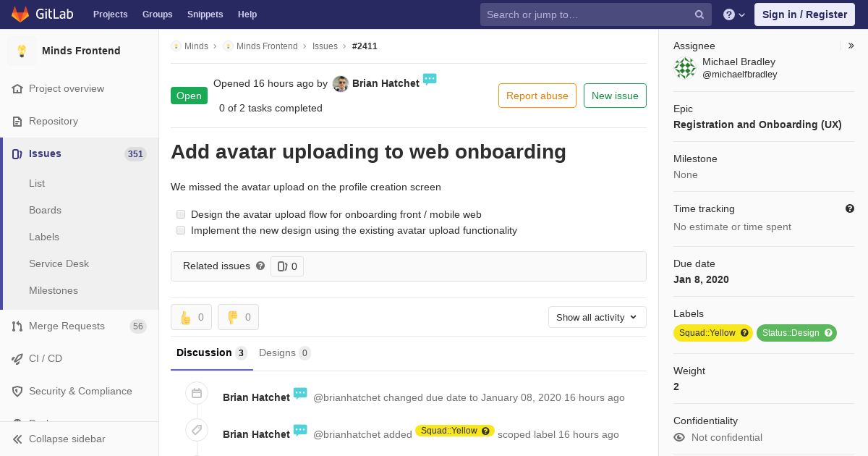Open Help in the top navigation
This screenshot has width=868, height=456.
247,14
